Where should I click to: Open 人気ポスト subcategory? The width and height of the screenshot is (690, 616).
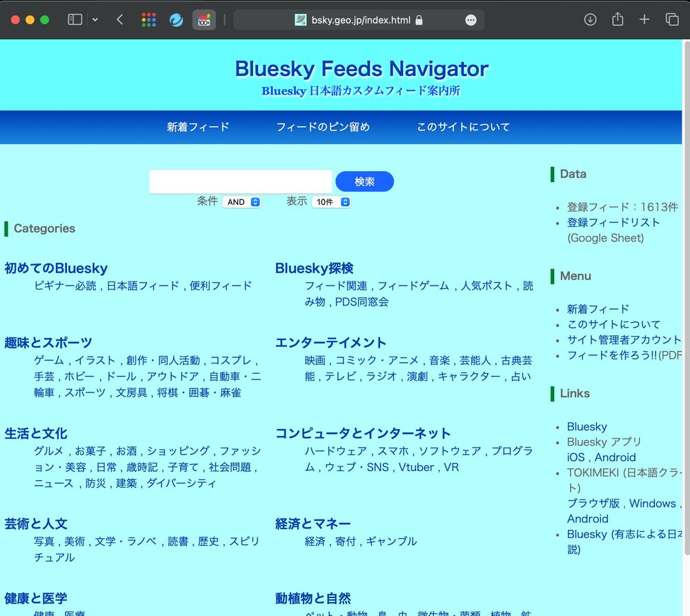pos(486,286)
